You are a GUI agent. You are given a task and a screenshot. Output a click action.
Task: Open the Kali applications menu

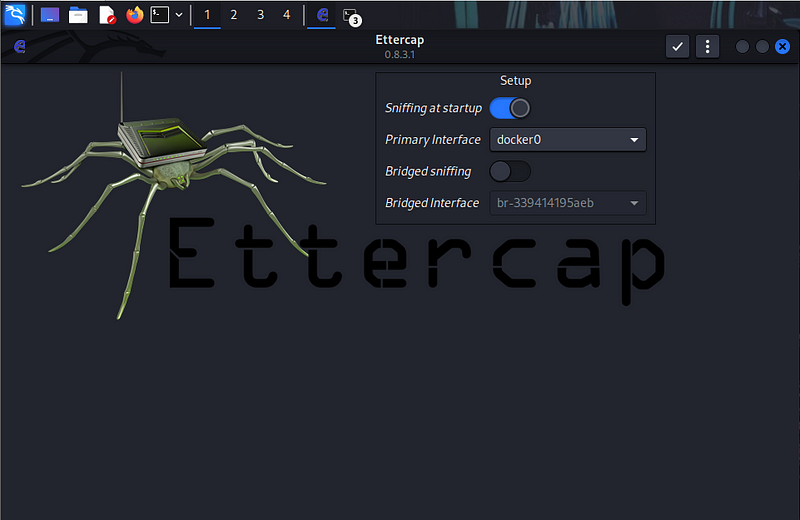[x=15, y=15]
